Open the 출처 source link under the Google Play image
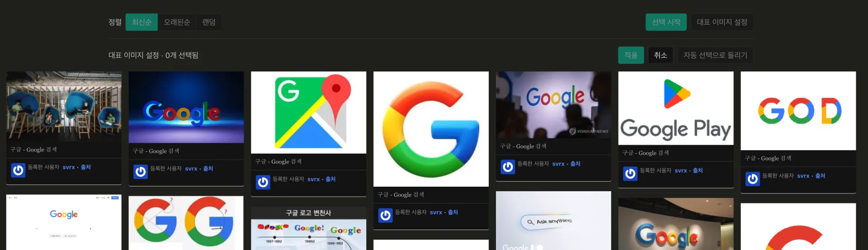The width and height of the screenshot is (868, 250). [698, 171]
